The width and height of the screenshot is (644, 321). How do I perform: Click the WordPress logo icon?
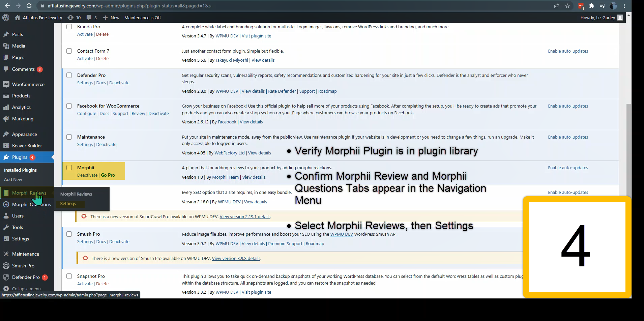(5, 18)
